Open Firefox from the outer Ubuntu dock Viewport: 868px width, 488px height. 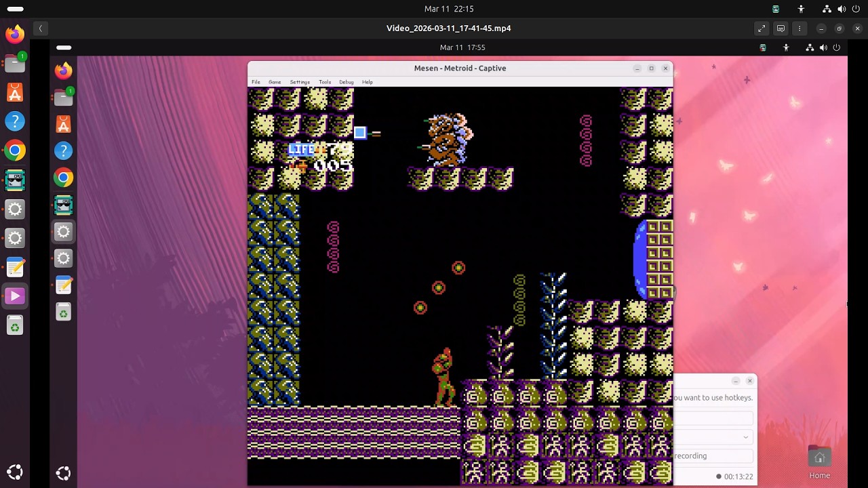[x=15, y=33]
